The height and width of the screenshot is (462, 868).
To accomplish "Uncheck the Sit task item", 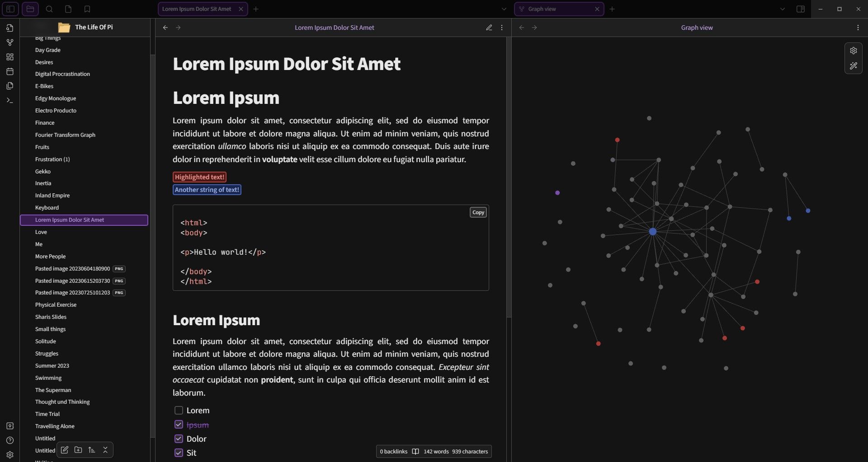I will pyautogui.click(x=179, y=453).
